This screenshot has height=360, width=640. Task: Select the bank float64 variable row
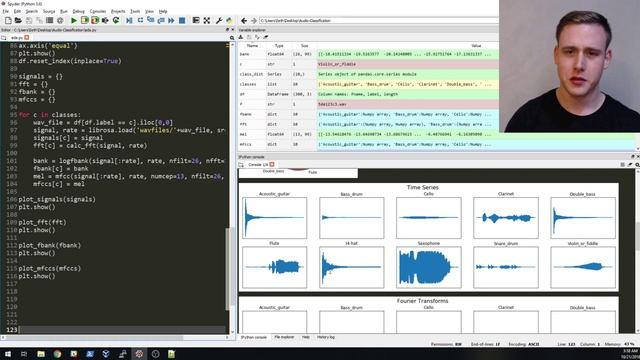[x=369, y=54]
